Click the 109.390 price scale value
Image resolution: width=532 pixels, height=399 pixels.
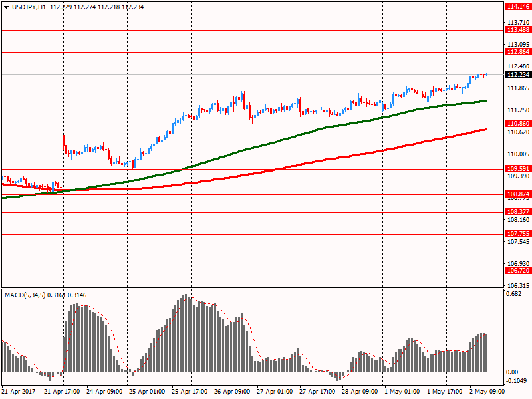pyautogui.click(x=518, y=176)
